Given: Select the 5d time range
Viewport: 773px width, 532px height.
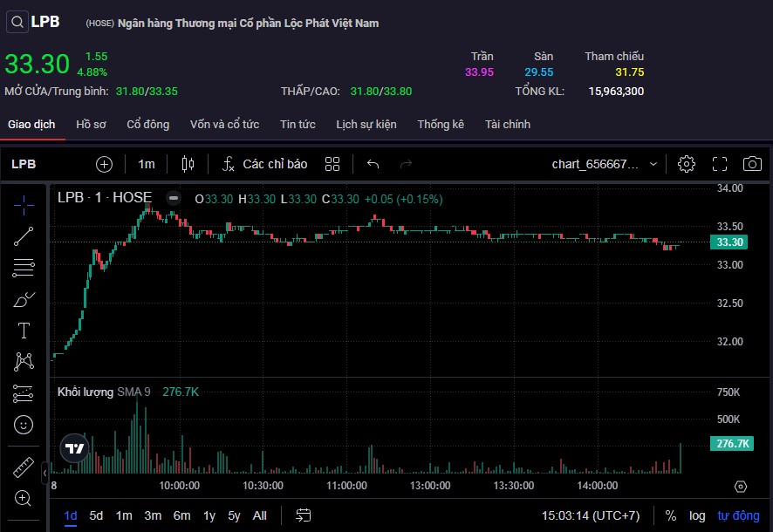Looking at the screenshot, I should click(x=96, y=515).
